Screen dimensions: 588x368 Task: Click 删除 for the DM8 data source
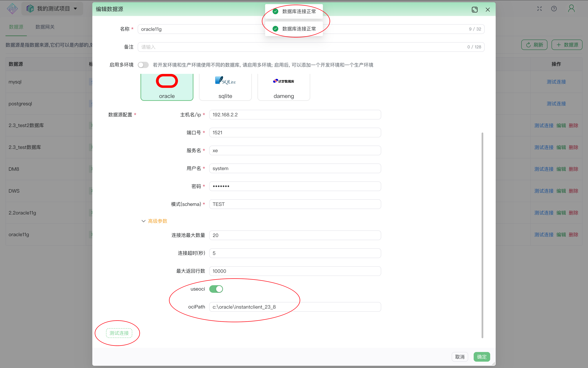(573, 169)
